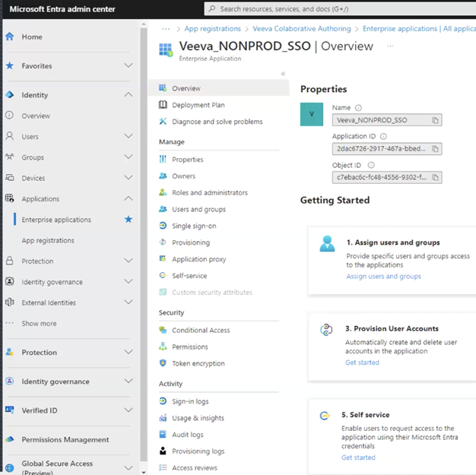
Task: Unfavorite Enterprise applications using the star
Action: point(129,219)
